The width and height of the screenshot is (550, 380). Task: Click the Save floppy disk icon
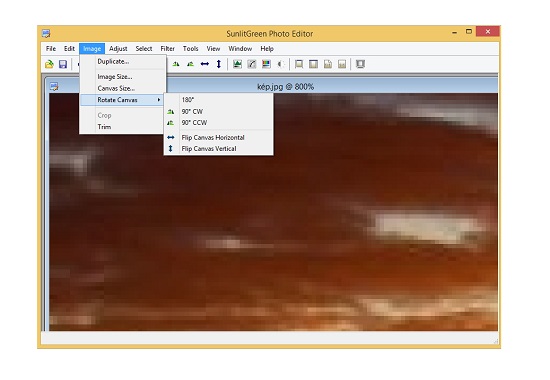(63, 64)
